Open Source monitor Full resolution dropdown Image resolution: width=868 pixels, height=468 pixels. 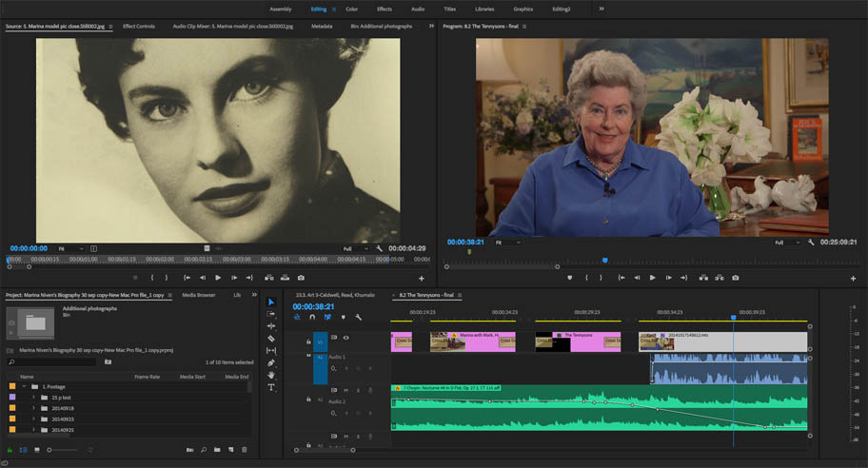point(353,248)
